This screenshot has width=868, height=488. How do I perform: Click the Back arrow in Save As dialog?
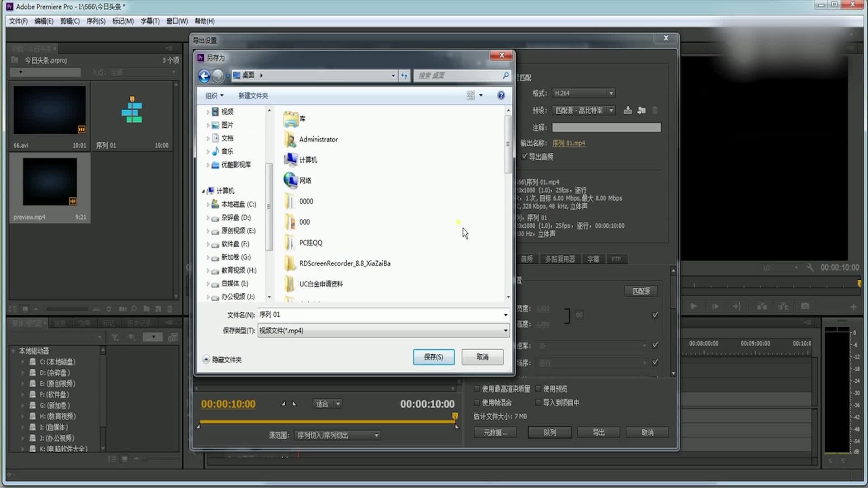(x=204, y=75)
